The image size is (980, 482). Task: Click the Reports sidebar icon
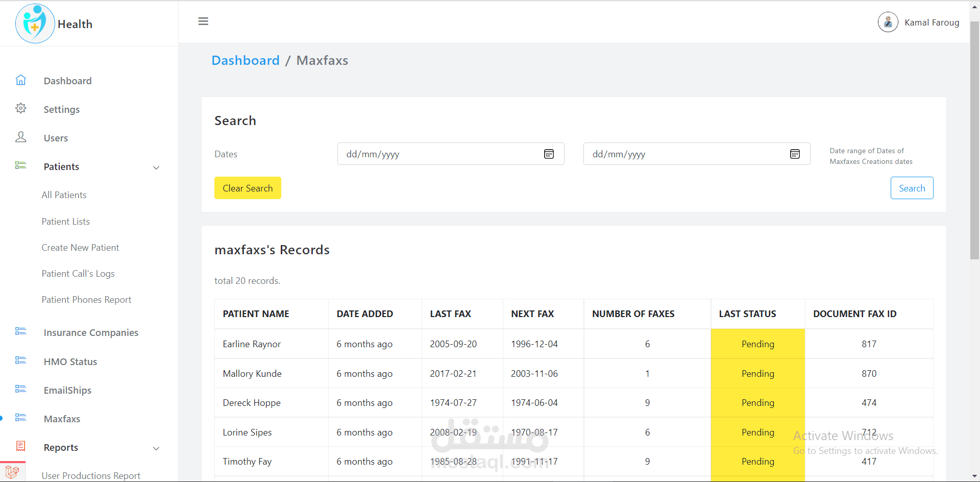pos(21,446)
